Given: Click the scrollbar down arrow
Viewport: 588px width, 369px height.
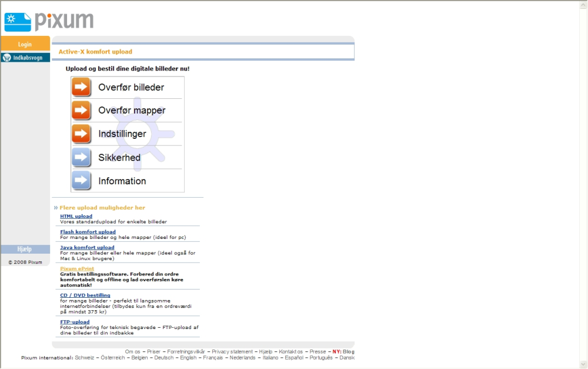Looking at the screenshot, I should pyautogui.click(x=583, y=364).
